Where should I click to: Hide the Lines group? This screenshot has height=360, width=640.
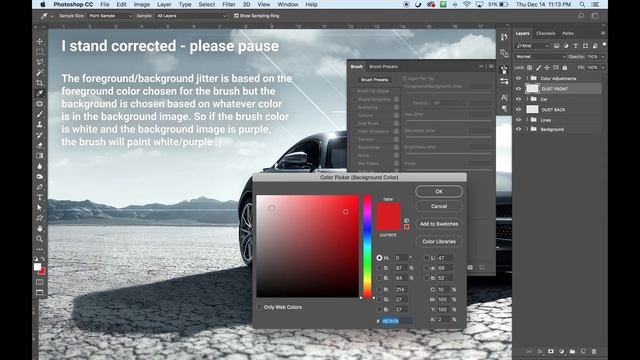(518, 120)
